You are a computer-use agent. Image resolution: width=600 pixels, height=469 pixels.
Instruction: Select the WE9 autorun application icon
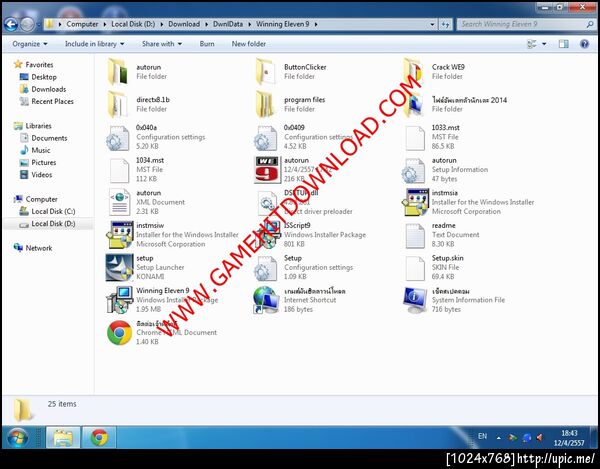[x=267, y=169]
